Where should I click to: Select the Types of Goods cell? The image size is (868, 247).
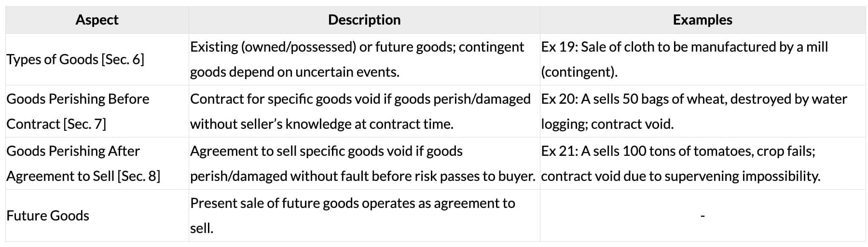[53, 59]
